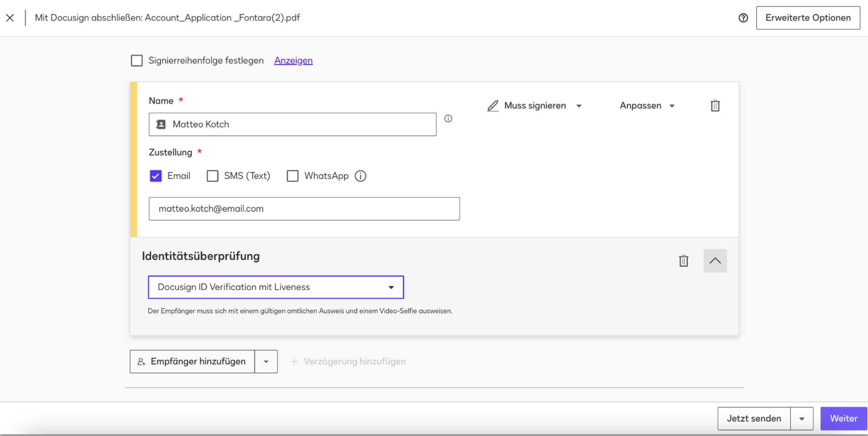Close the Docusign dialog with X icon

[10, 18]
